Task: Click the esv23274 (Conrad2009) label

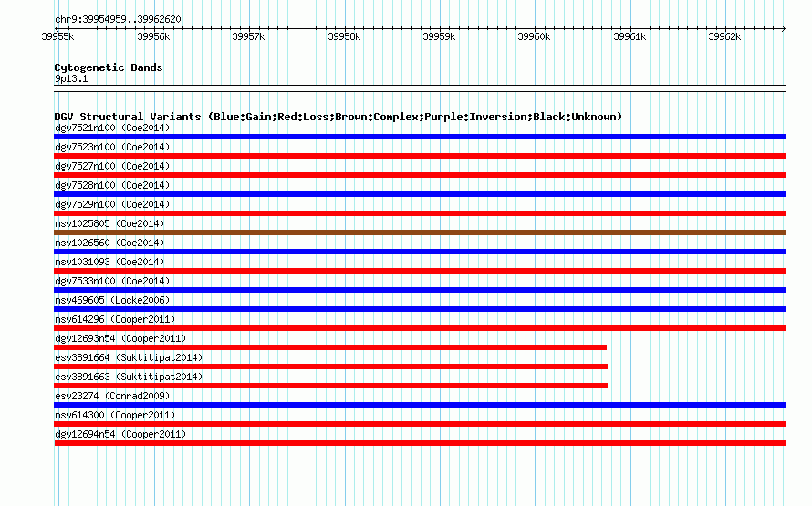Action: point(112,396)
